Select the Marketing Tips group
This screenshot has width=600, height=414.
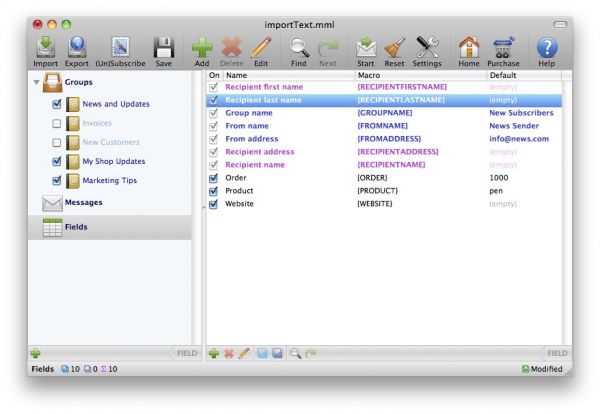pyautogui.click(x=109, y=180)
